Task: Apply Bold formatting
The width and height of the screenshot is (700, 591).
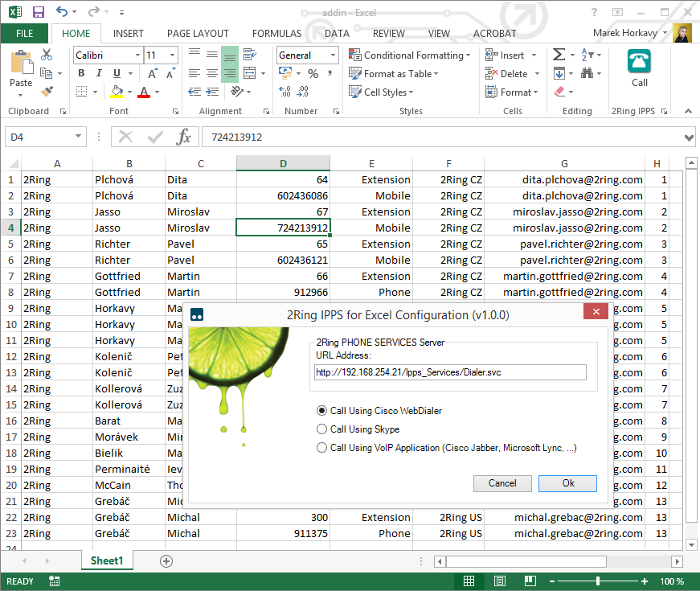Action: pos(80,73)
